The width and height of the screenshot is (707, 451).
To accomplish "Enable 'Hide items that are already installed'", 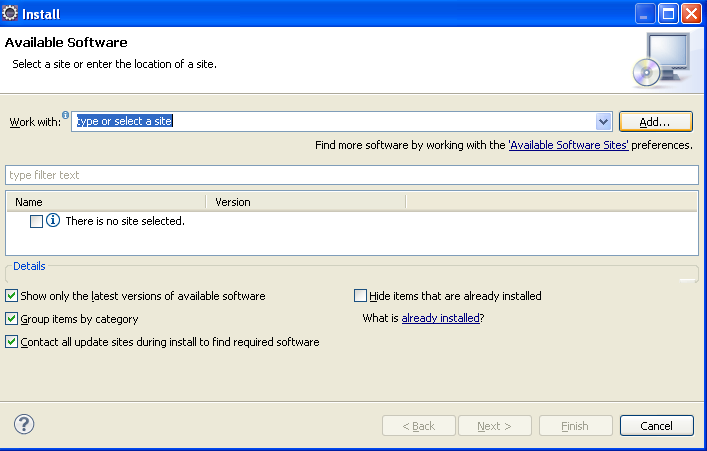I will [361, 296].
